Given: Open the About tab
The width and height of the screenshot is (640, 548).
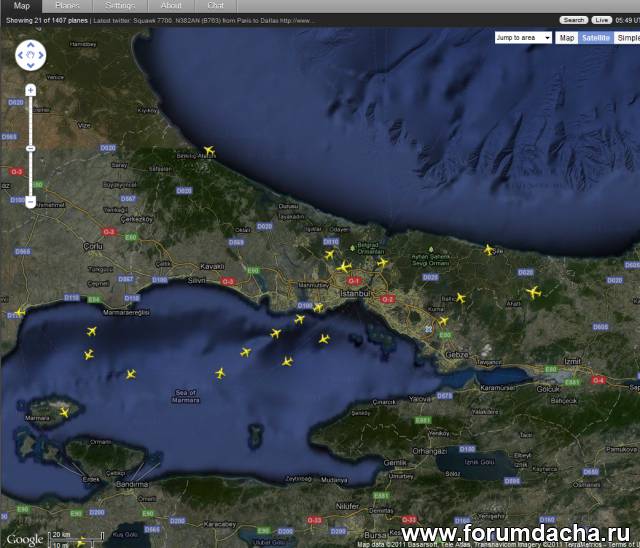Looking at the screenshot, I should 171,6.
